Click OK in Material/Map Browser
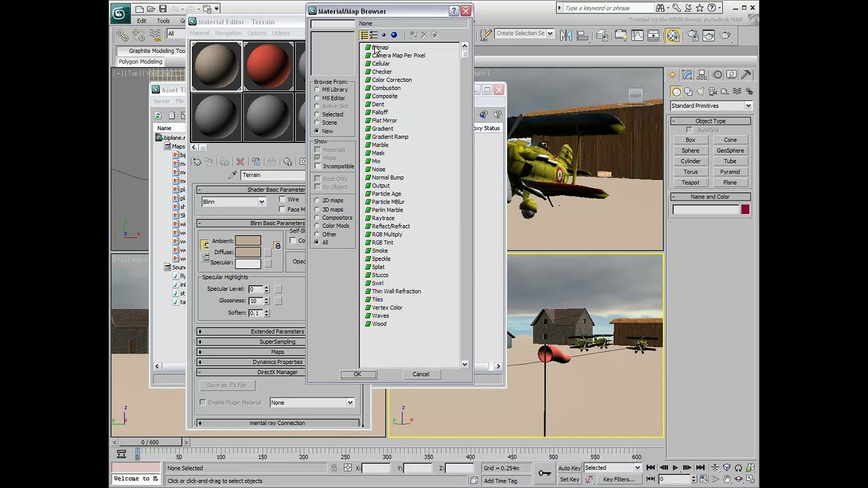Viewport: 868px width, 488px height. click(357, 374)
